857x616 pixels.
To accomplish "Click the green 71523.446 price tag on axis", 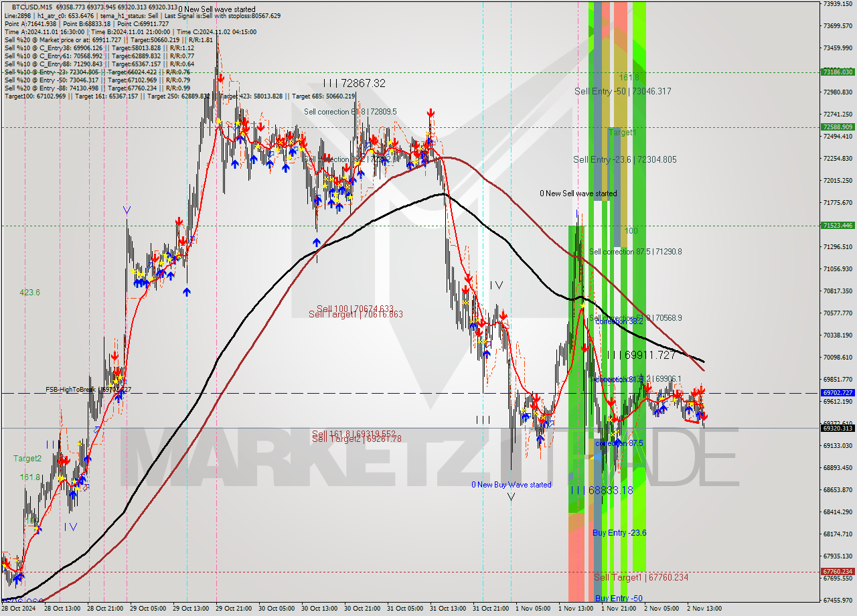I will (x=838, y=226).
